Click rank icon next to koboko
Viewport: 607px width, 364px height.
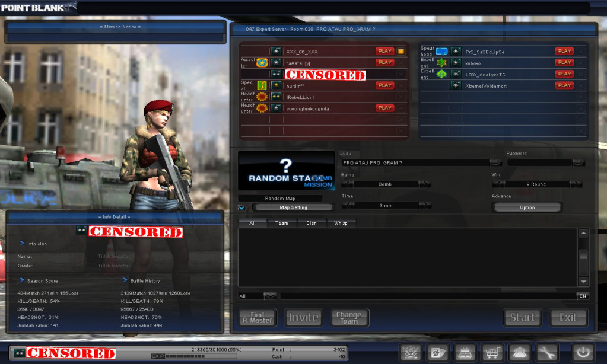click(456, 62)
